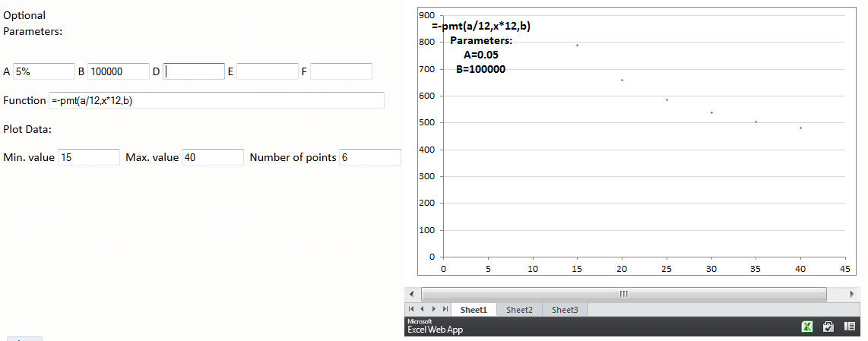Viewport: 868px width, 341px height.
Task: Focus the parameter B field with 100000
Action: click(x=118, y=71)
